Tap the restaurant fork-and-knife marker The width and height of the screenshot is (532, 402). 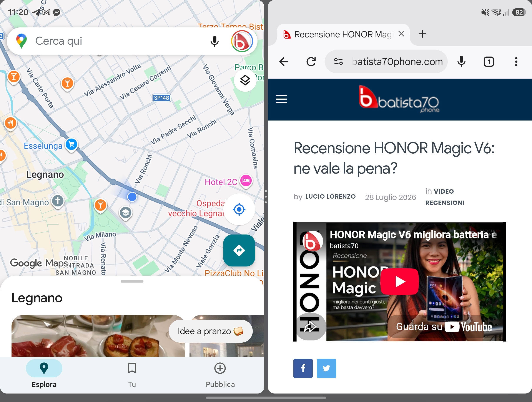tap(10, 123)
